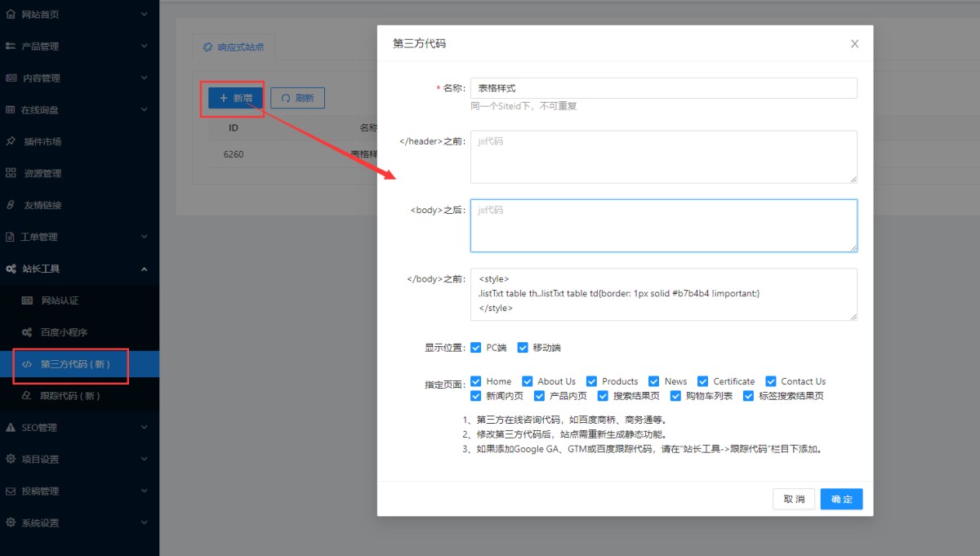The width and height of the screenshot is (980, 556).
Task: Close the 第三方代码 dialog
Action: tap(854, 44)
